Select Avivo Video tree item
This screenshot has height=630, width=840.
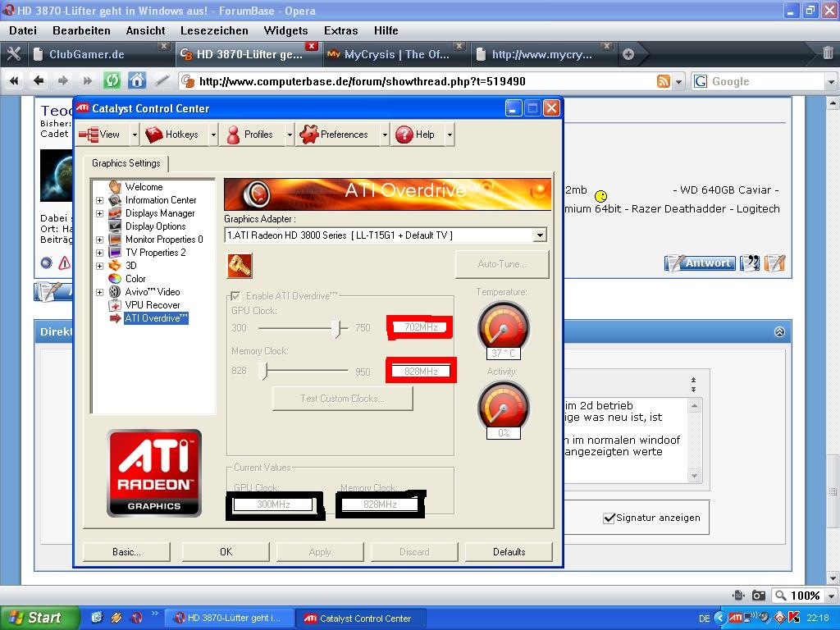pos(153,292)
